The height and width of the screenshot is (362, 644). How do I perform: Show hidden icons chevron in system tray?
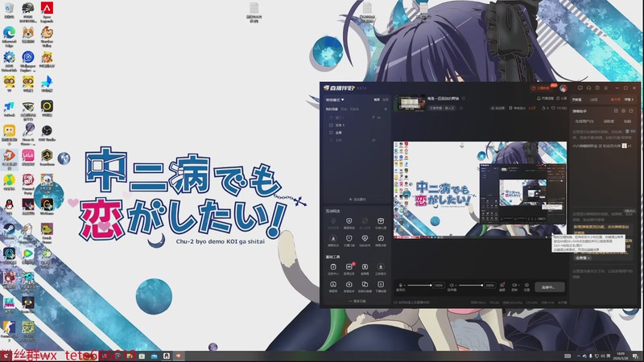(578, 356)
